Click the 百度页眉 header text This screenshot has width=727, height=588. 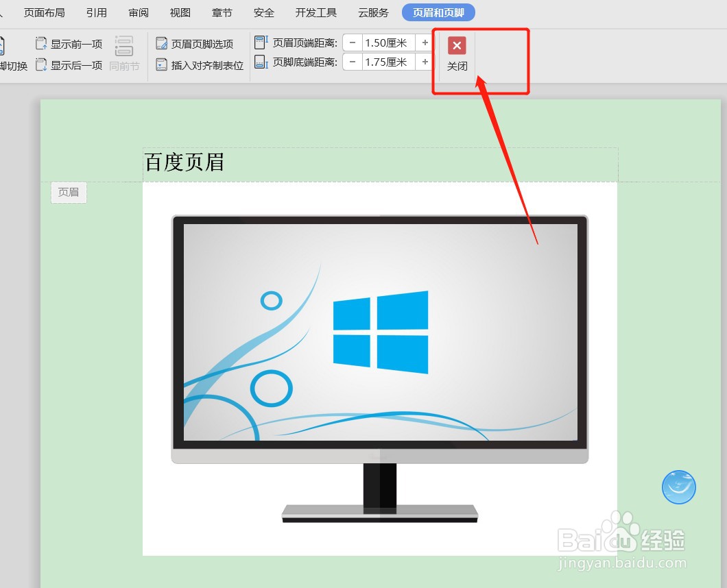[184, 162]
